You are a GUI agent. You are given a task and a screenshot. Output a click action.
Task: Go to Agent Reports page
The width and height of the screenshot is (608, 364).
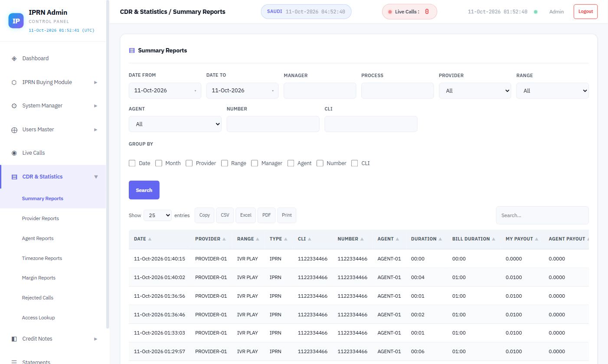(38, 238)
